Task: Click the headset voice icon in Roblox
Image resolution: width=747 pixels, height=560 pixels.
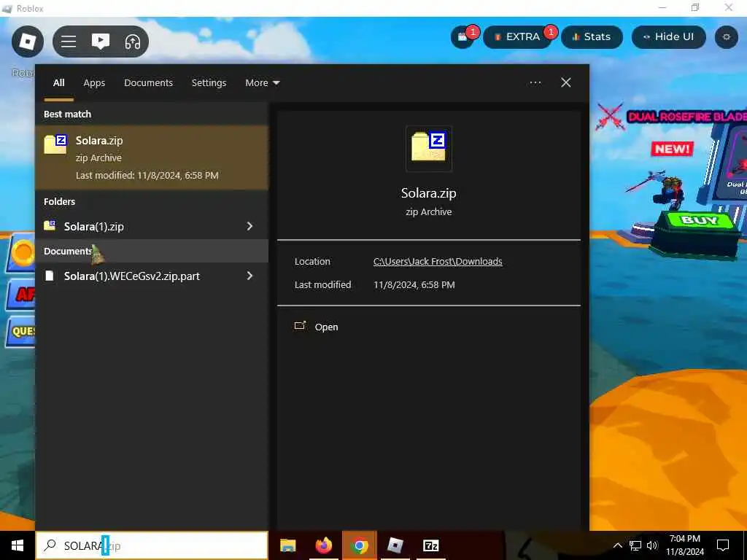Action: (133, 42)
